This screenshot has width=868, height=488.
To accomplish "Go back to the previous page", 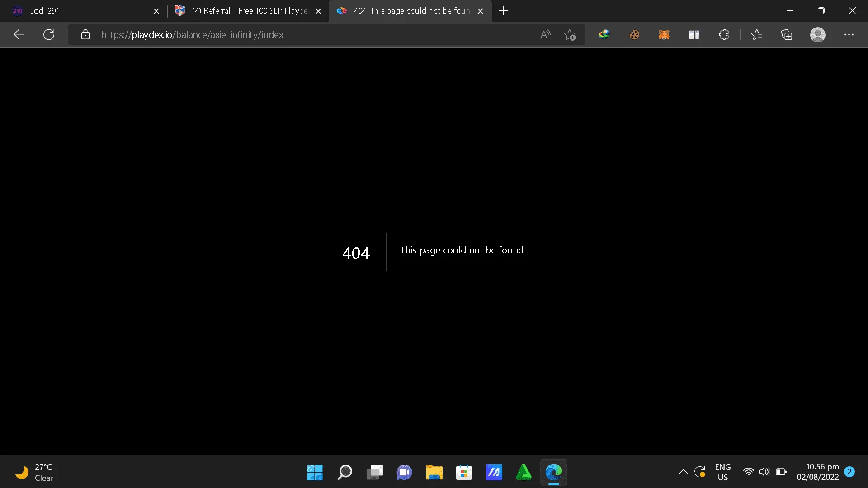I will (x=19, y=35).
